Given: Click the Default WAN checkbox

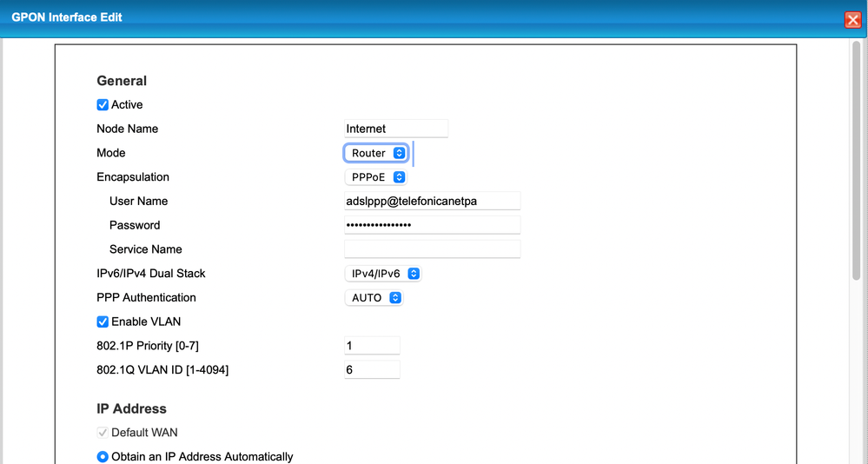Looking at the screenshot, I should point(103,433).
